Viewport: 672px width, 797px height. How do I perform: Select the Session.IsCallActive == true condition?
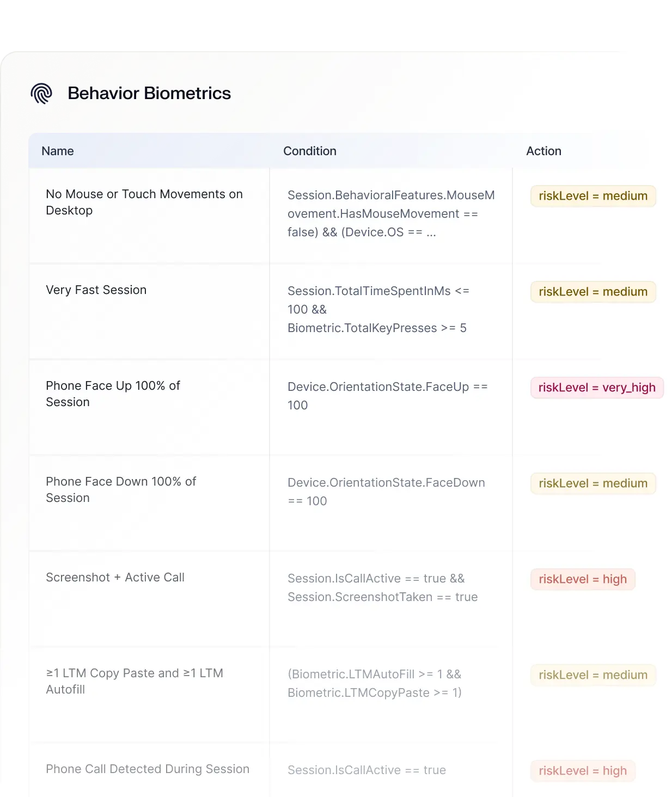pos(367,770)
